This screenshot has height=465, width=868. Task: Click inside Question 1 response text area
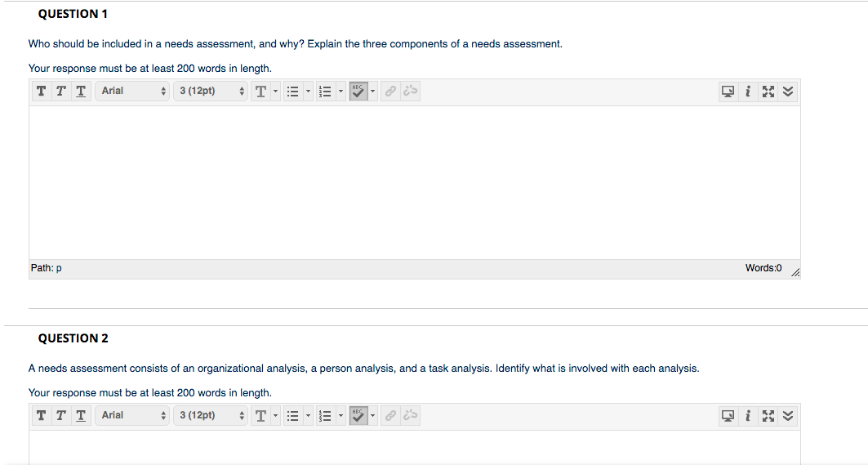point(415,182)
